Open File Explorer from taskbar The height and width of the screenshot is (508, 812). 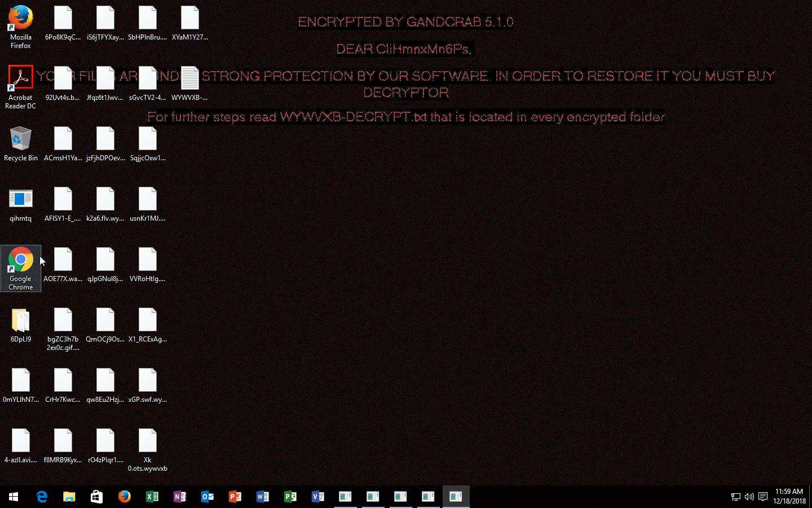[69, 497]
